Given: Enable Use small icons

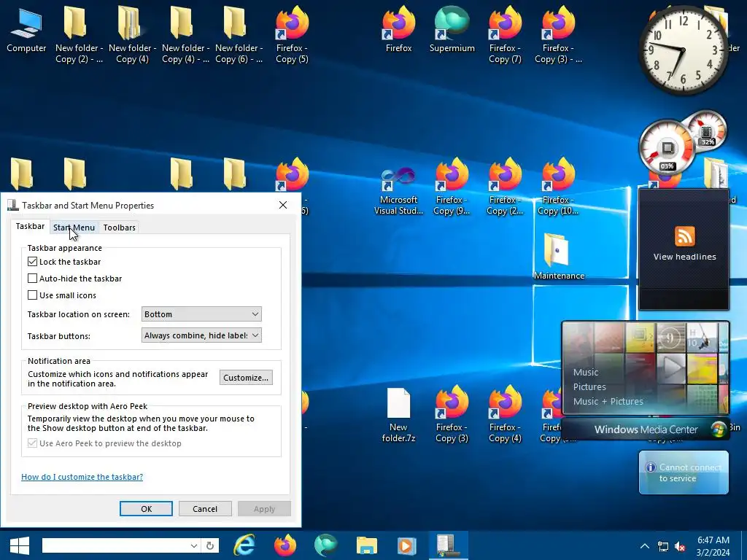Looking at the screenshot, I should [x=32, y=295].
